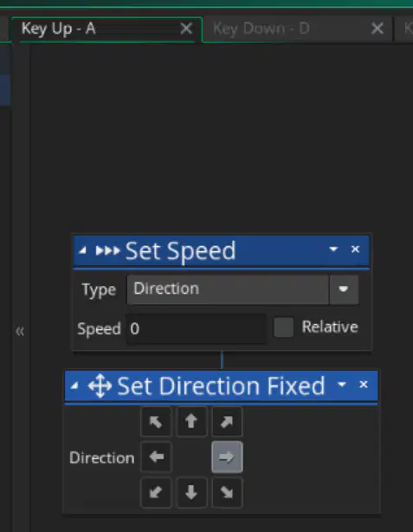413x532 pixels.
Task: Enable the Relative checkbox for speed
Action: tap(283, 328)
